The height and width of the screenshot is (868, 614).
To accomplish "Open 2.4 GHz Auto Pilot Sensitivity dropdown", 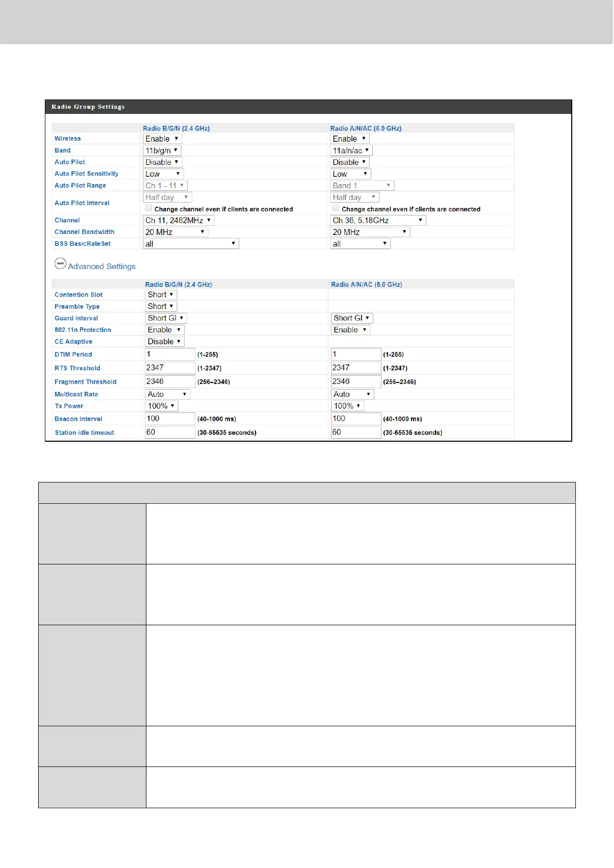I will (163, 174).
